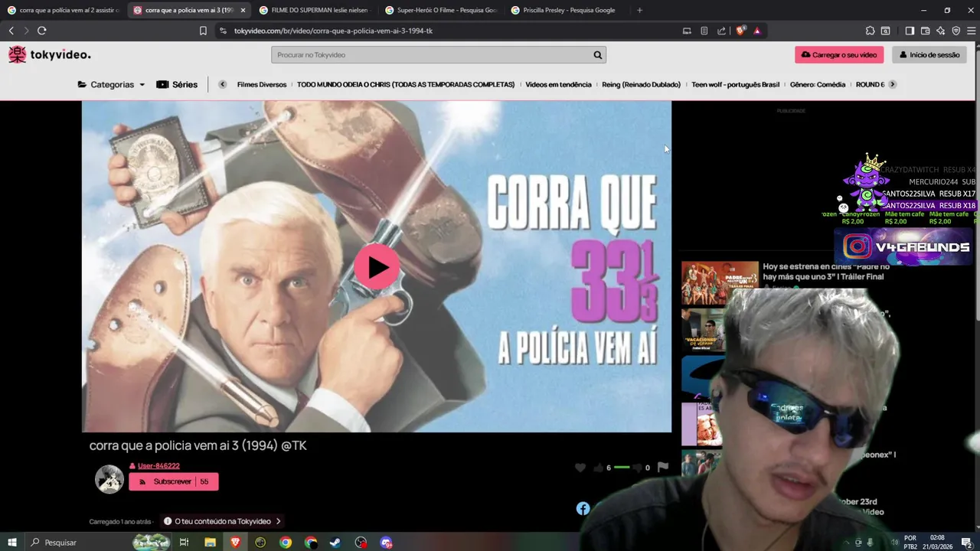
Task: Open site info icon in address bar
Action: 223,31
